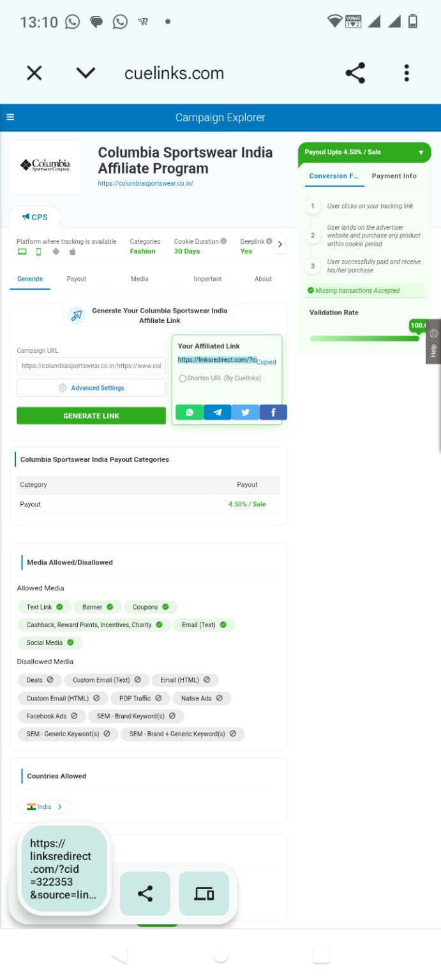The width and height of the screenshot is (441, 980).
Task: Click the Email (HTML) disallowed chip
Action: (185, 680)
